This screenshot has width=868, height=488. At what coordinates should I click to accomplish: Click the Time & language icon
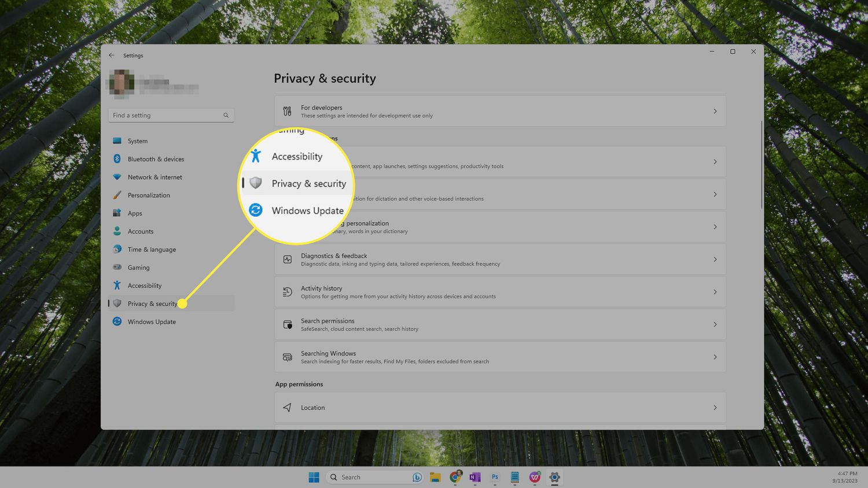pos(117,249)
